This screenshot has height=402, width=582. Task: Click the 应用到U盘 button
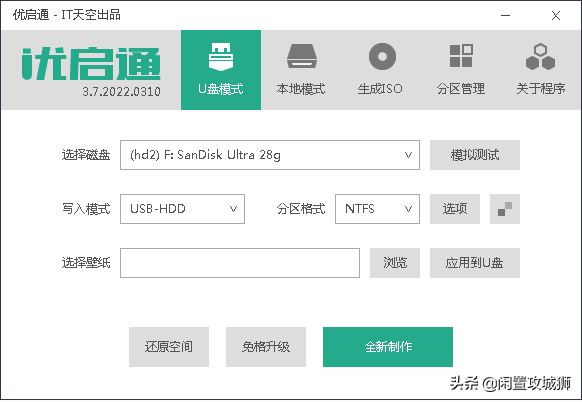click(x=475, y=263)
